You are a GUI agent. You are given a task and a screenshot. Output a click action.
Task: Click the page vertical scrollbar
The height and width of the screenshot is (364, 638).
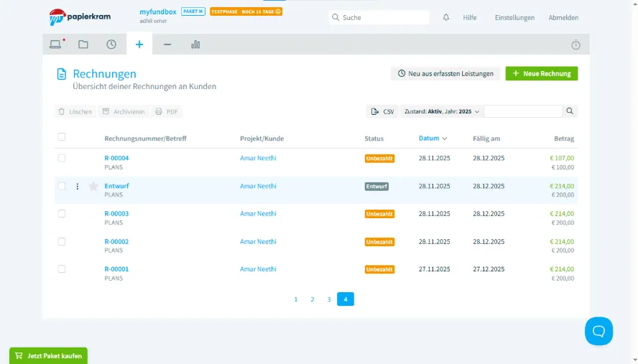(x=634, y=182)
